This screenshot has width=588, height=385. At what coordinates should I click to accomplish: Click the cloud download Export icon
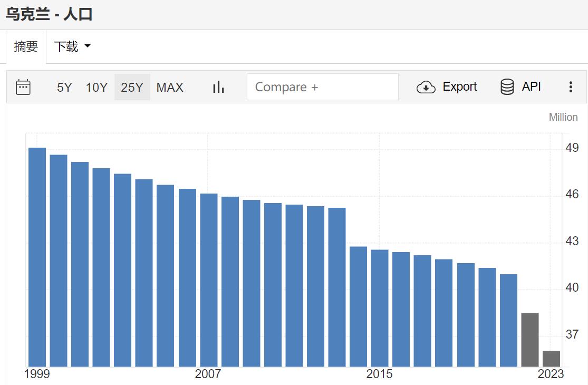[x=426, y=87]
